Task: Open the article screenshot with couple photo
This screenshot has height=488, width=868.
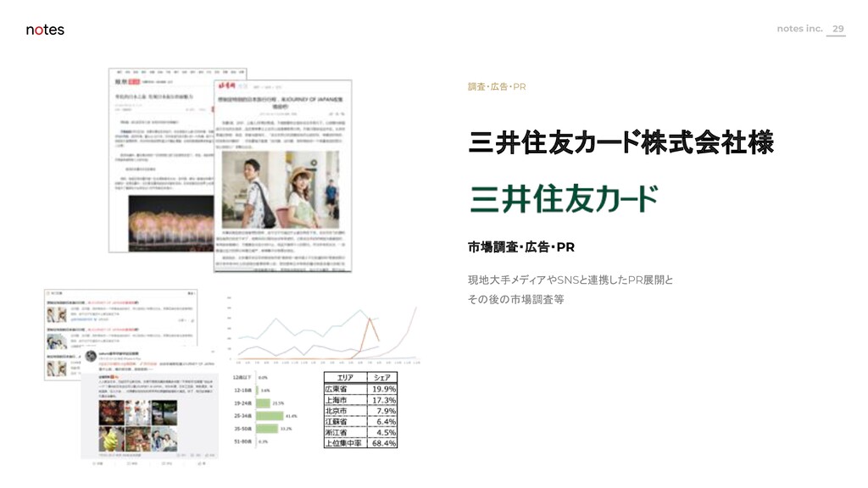Action: [283, 176]
